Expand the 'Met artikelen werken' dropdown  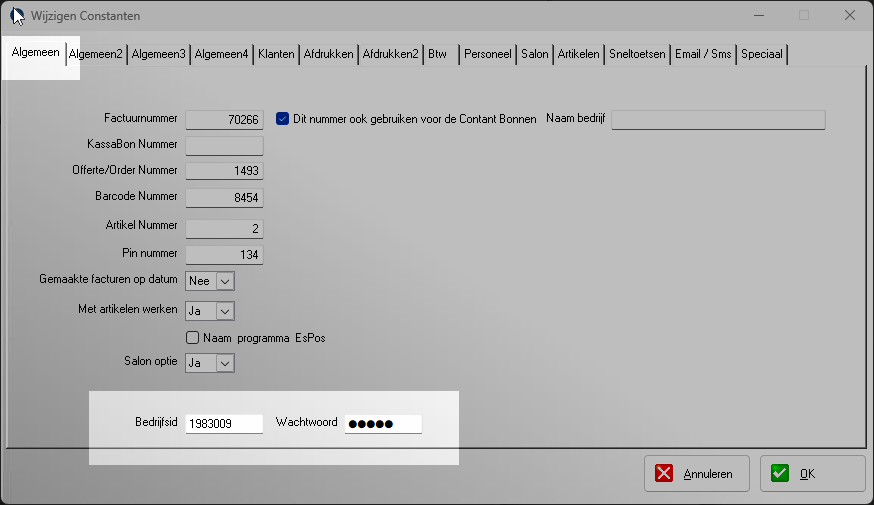click(224, 311)
